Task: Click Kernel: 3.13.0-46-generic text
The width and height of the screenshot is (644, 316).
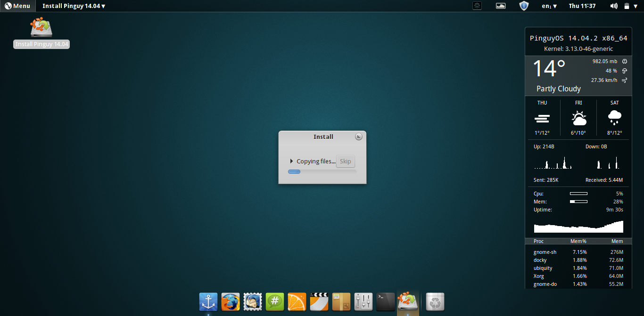Action: 578,49
